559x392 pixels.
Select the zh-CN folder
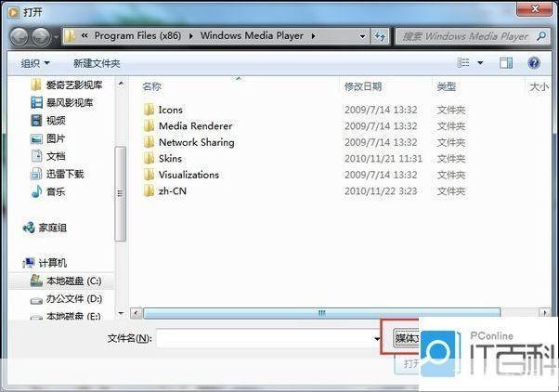(x=173, y=191)
